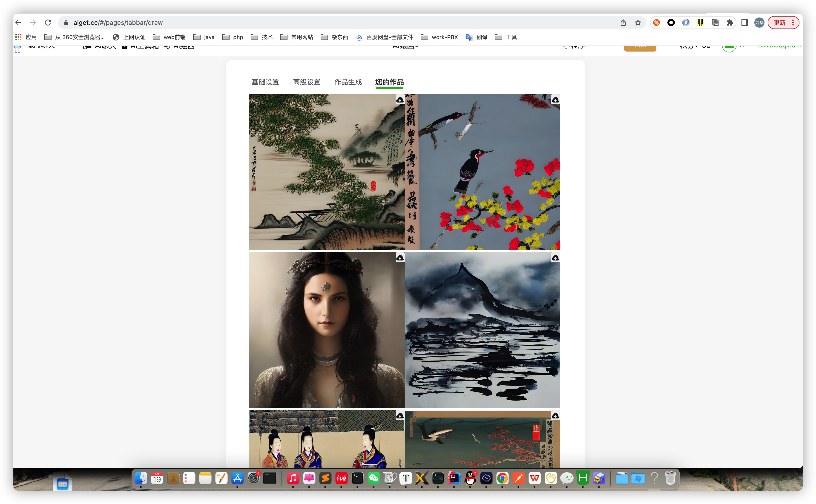Toggle the Chrome side panel
The width and height of the screenshot is (816, 504).
pyautogui.click(x=744, y=23)
